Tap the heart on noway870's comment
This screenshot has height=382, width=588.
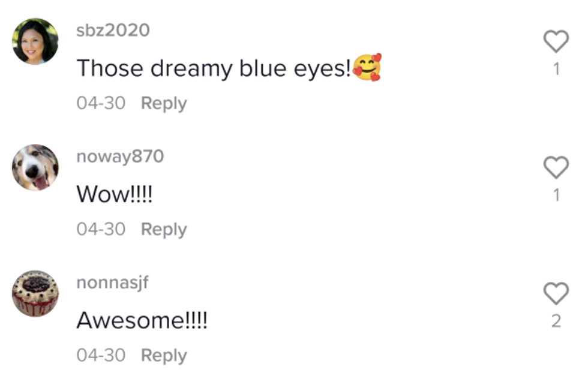pyautogui.click(x=556, y=168)
